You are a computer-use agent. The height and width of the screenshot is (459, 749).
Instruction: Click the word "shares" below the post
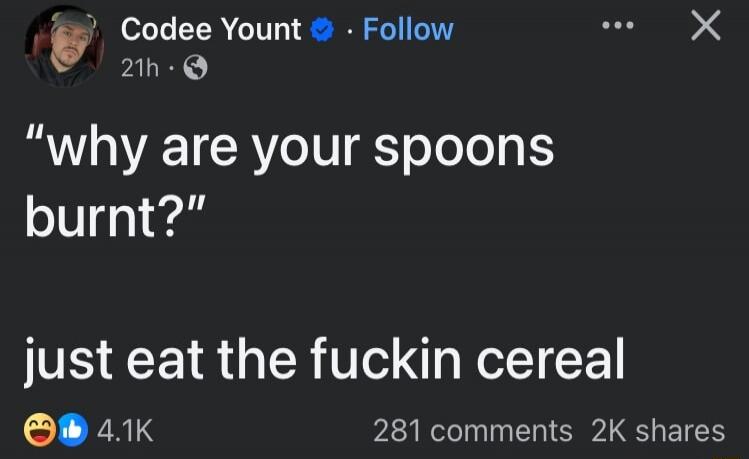pos(680,431)
